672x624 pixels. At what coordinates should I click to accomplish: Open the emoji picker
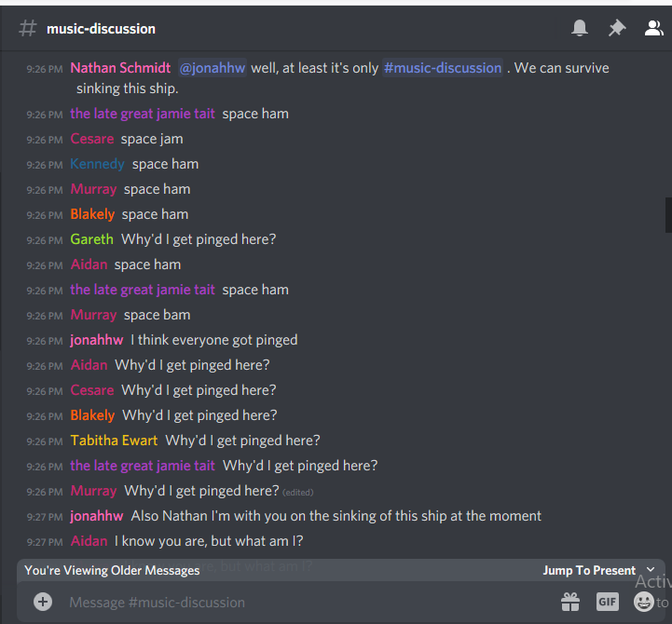tap(644, 602)
